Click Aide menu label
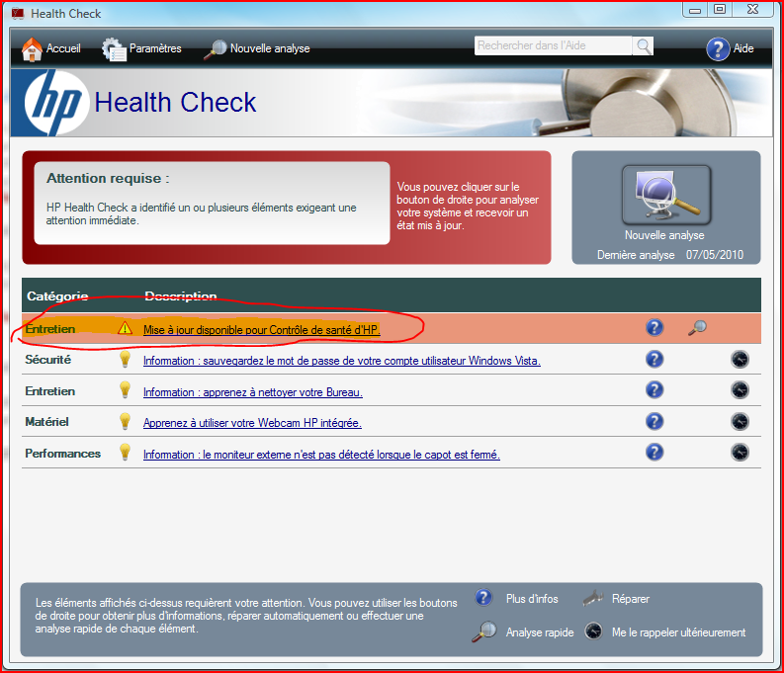The image size is (784, 673). click(x=743, y=48)
